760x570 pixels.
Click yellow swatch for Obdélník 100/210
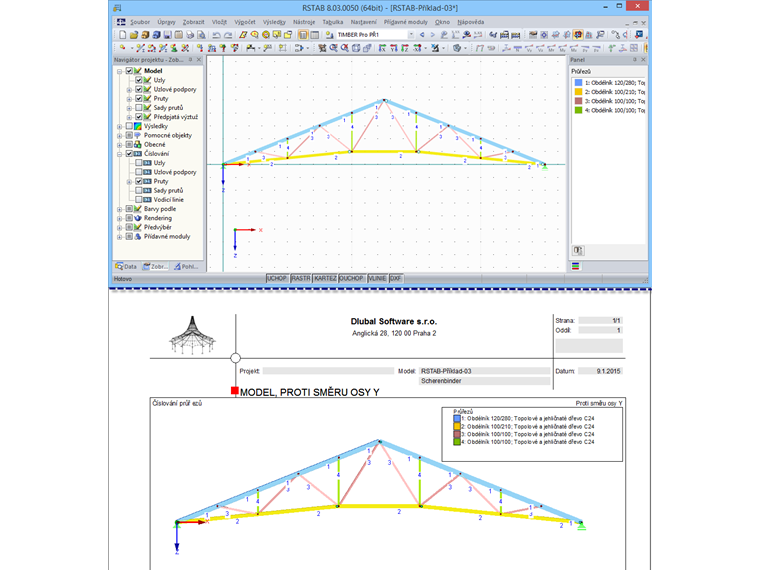point(578,92)
